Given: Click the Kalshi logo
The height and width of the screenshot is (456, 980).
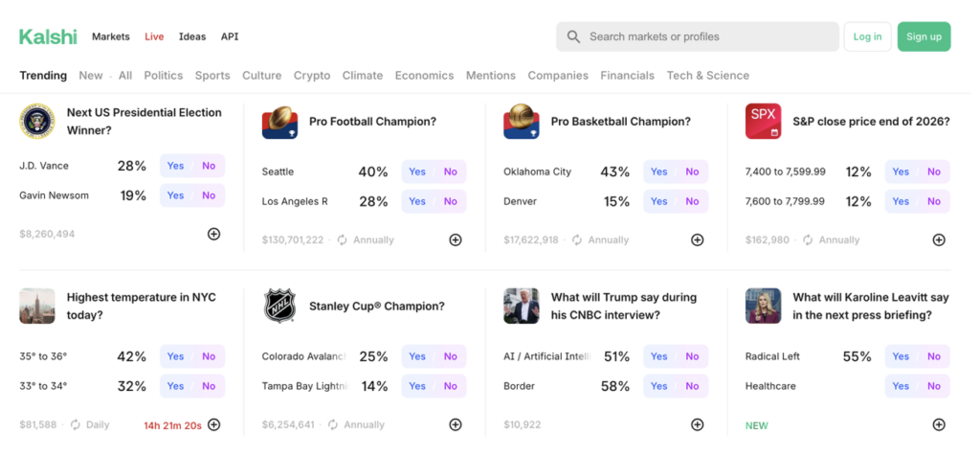Looking at the screenshot, I should pyautogui.click(x=48, y=36).
